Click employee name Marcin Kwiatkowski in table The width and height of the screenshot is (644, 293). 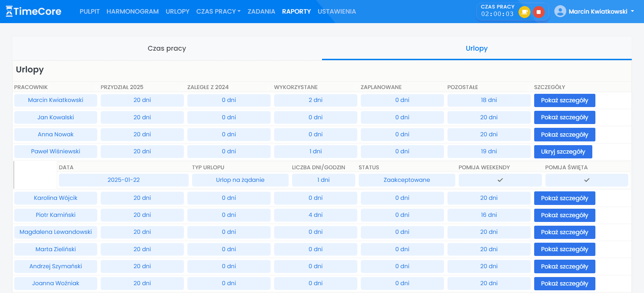[56, 100]
